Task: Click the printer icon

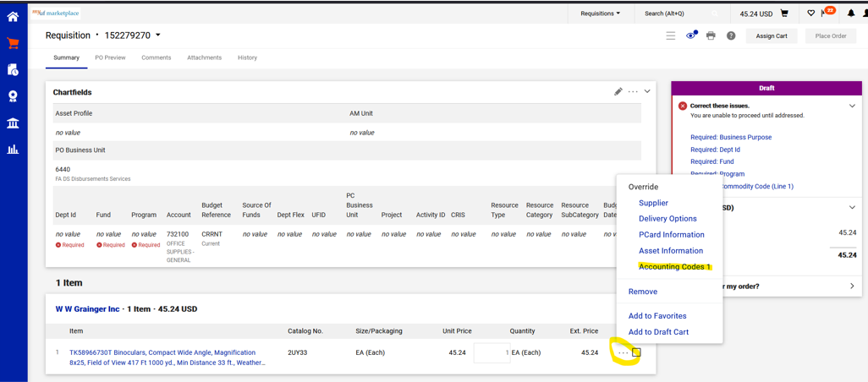Action: pyautogui.click(x=711, y=36)
